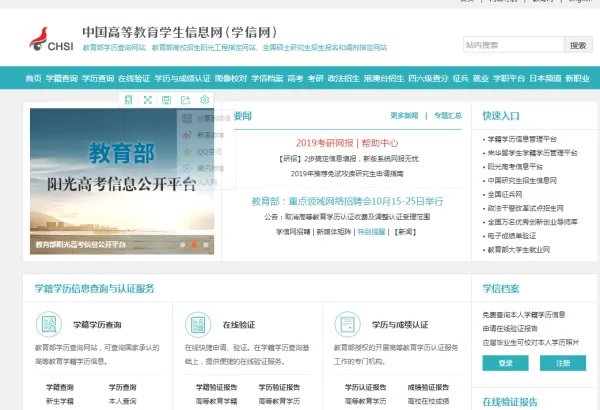Viewport: 600px width, 410px height.
Task: Click the first floating toolbar icon (page capture)
Action: tap(129, 100)
